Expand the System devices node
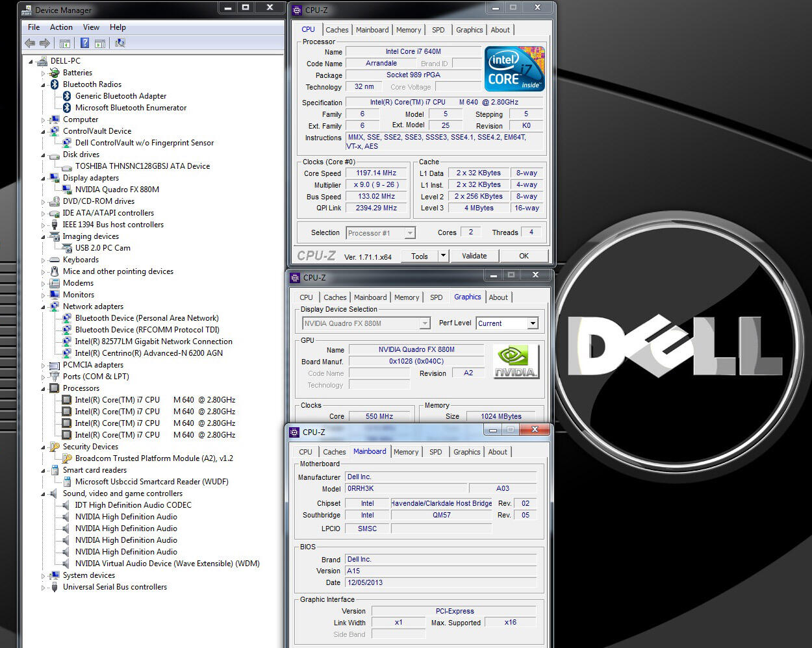Image resolution: width=812 pixels, height=648 pixels. pos(44,576)
